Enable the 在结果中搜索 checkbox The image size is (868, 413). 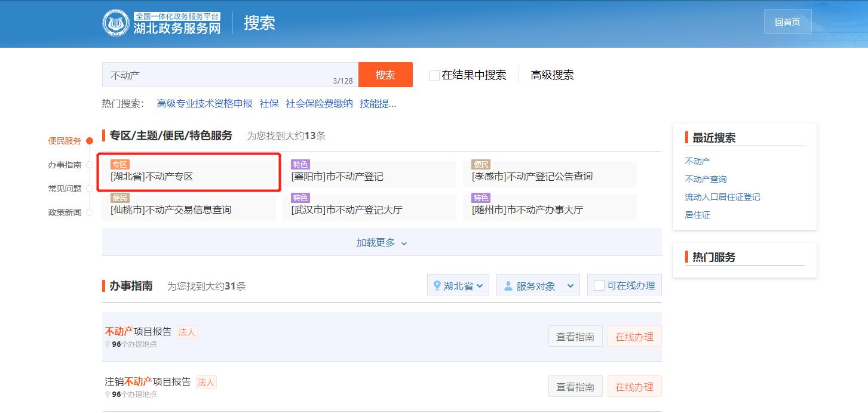(433, 75)
